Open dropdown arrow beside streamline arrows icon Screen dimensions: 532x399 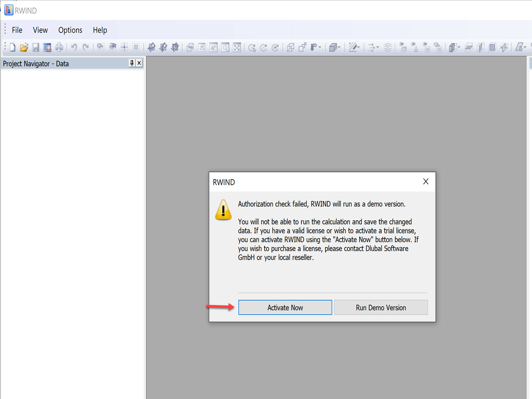tap(378, 47)
